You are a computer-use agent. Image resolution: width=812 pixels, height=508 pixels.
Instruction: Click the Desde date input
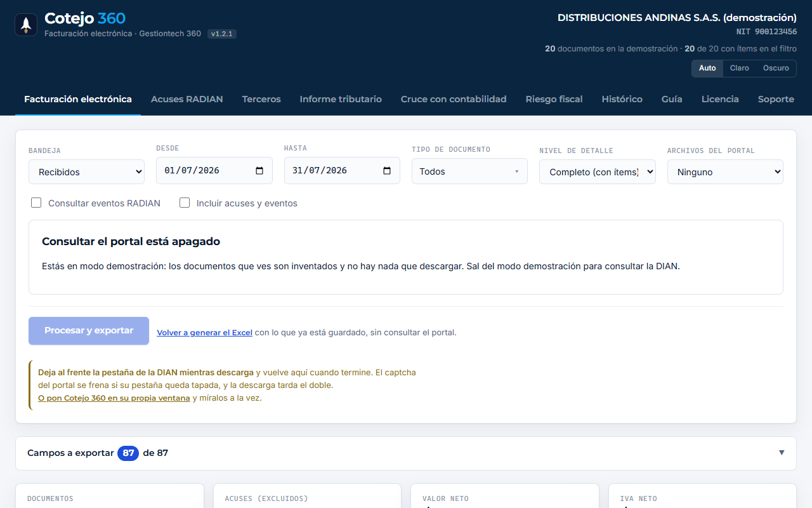214,171
